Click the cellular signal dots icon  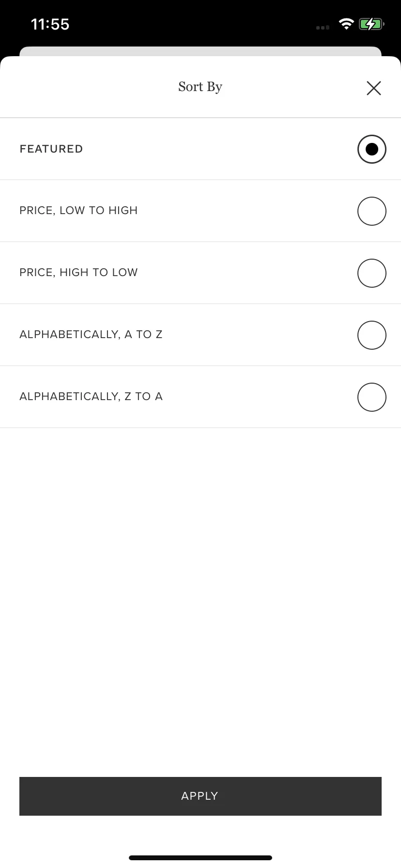[323, 28]
